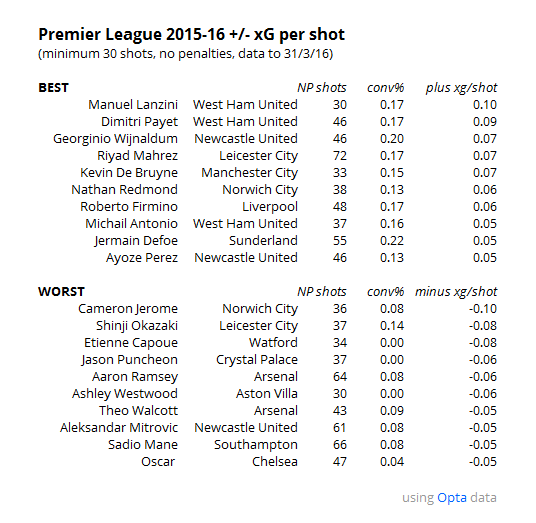The image size is (536, 523).
Task: Click the chart title text
Action: pyautogui.click(x=191, y=35)
